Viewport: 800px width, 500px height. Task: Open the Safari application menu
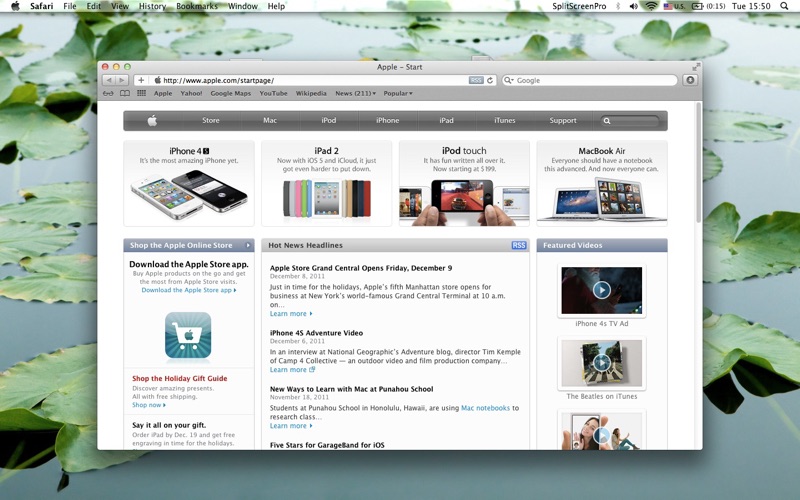[x=41, y=6]
